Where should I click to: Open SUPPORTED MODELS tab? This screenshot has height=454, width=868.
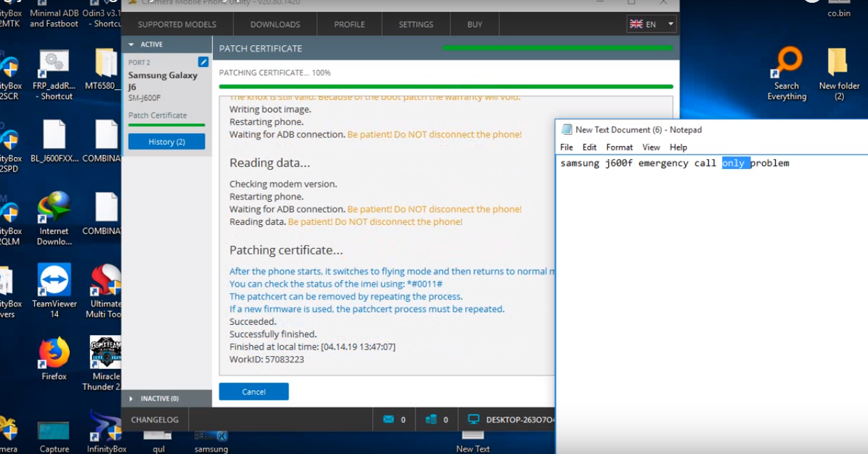click(177, 24)
